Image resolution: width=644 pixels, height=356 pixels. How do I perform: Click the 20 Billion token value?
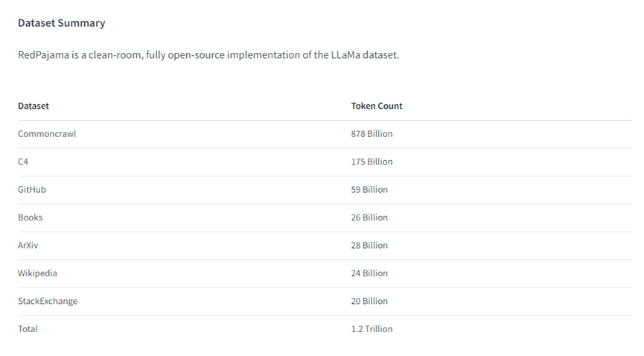pos(369,302)
